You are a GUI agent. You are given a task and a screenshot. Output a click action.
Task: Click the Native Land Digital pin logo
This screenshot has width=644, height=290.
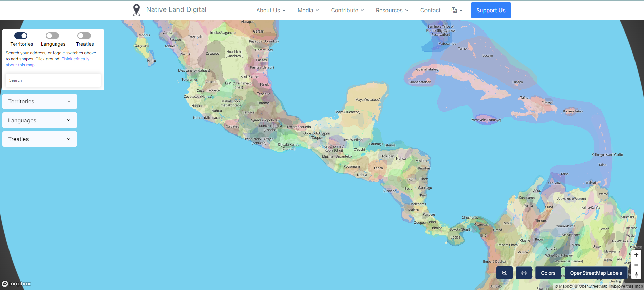tap(136, 10)
